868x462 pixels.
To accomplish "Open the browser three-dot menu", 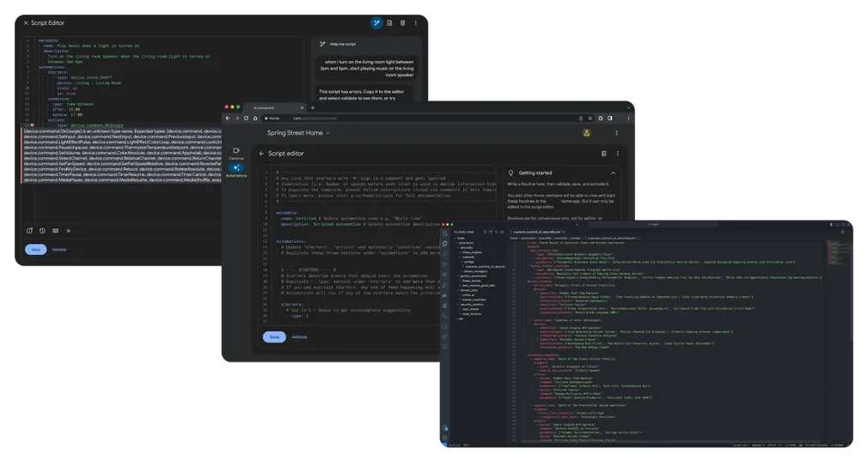I will [x=628, y=118].
